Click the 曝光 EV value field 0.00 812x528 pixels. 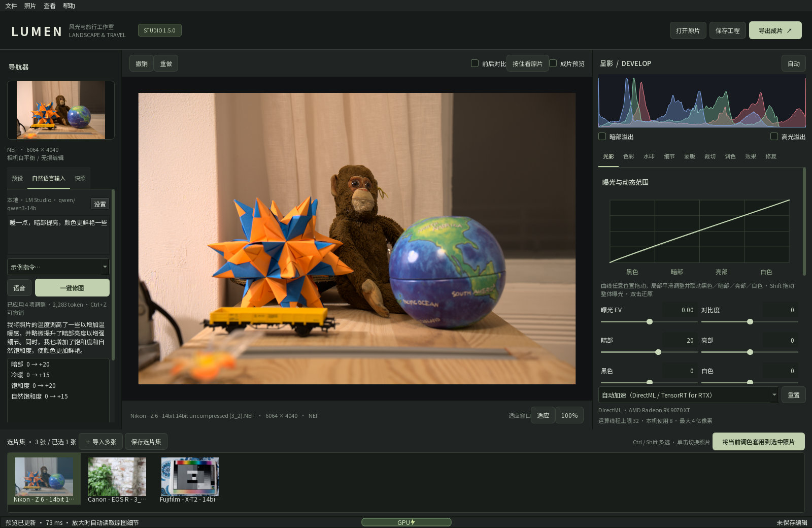(x=680, y=310)
